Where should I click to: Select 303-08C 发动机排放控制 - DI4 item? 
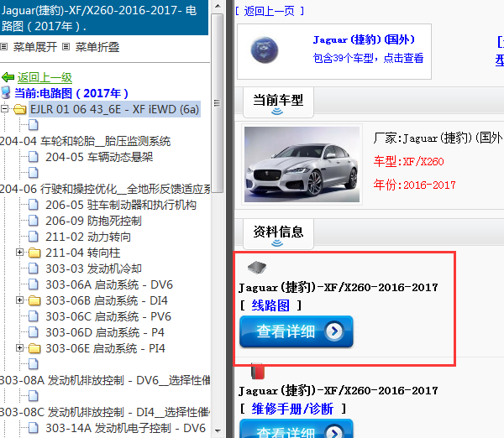click(x=105, y=412)
